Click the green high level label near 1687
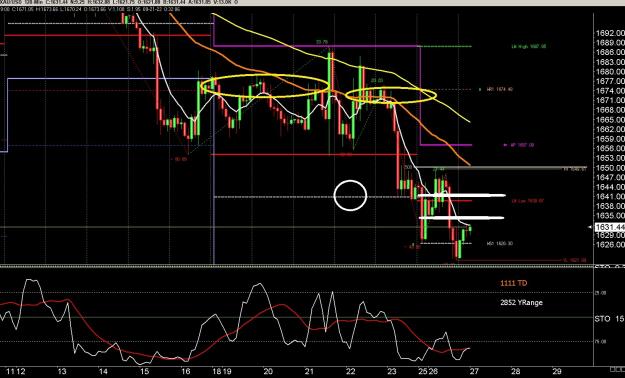The height and width of the screenshot is (378, 625). 529,47
